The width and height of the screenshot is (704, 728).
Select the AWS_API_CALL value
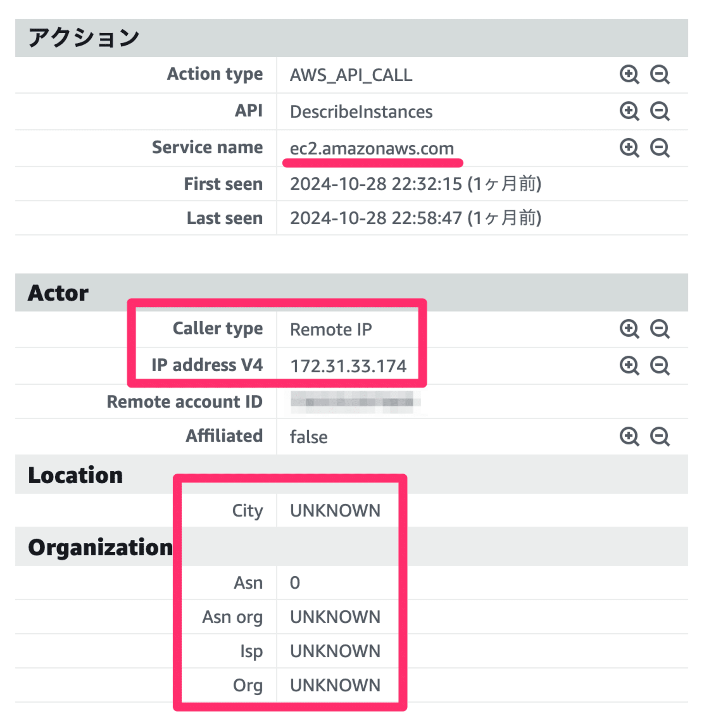point(351,75)
